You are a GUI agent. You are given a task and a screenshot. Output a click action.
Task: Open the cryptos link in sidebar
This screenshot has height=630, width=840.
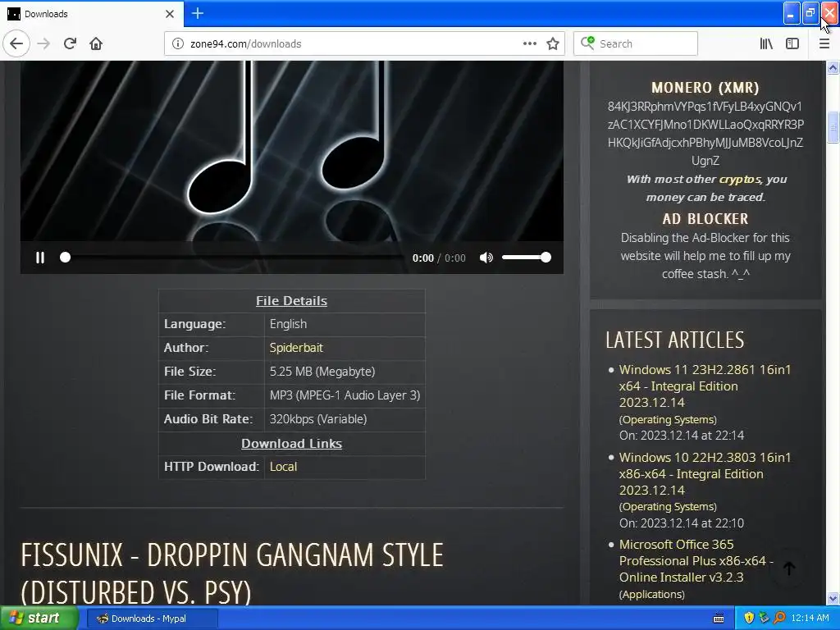(739, 180)
